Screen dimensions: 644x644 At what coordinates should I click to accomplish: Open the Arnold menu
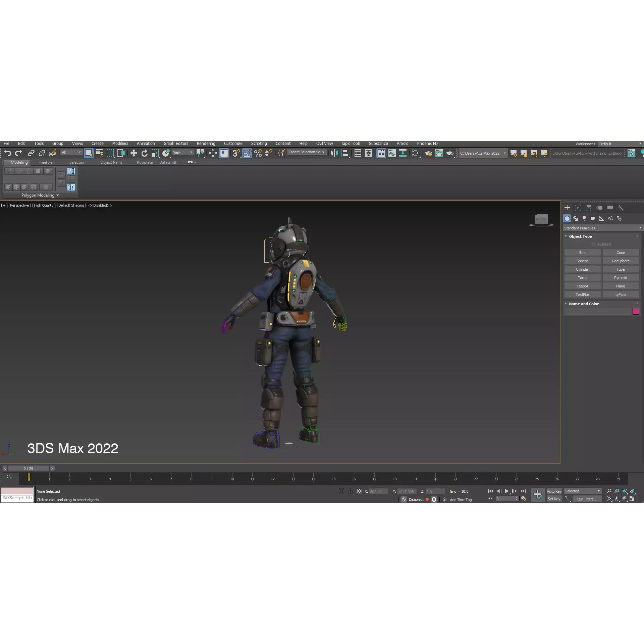tap(402, 144)
